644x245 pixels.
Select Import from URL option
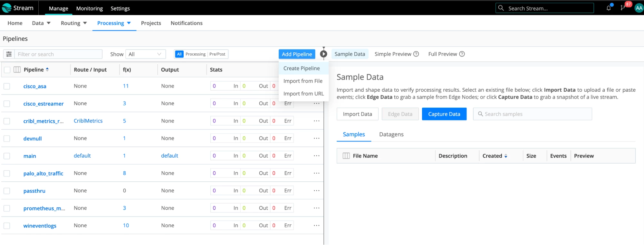(x=303, y=94)
